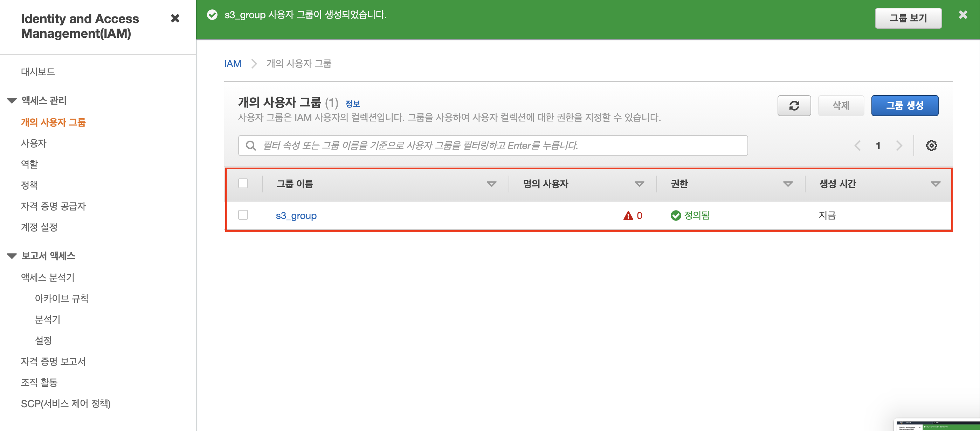Click the search magnifier icon
Screen dimensions: 980x431
coord(250,146)
